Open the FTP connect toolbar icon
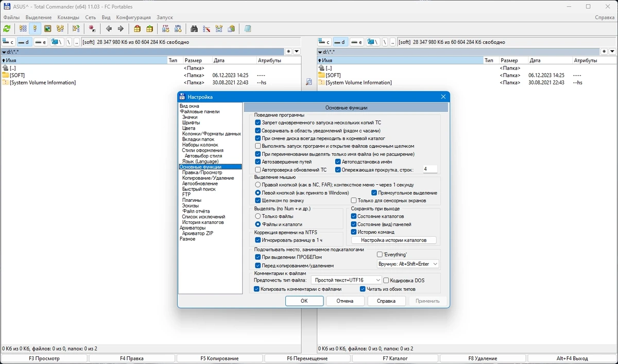 166,29
